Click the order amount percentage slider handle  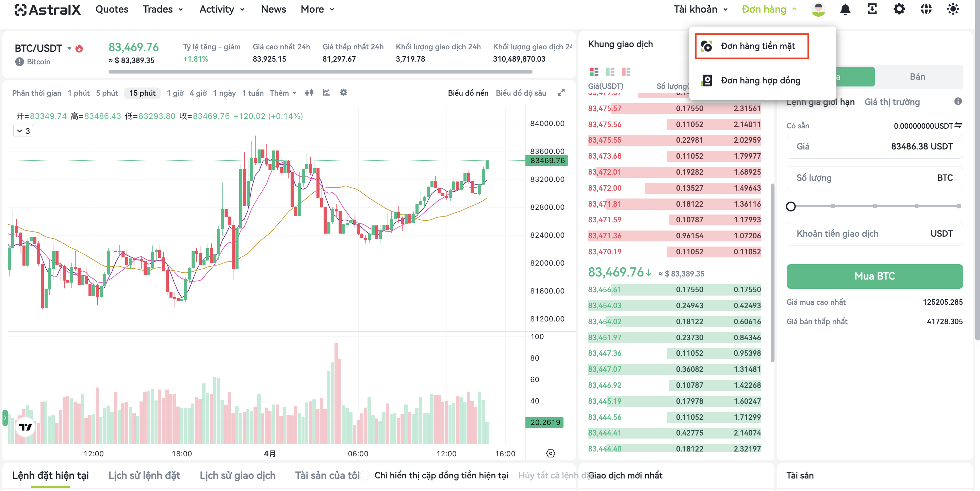pos(790,206)
